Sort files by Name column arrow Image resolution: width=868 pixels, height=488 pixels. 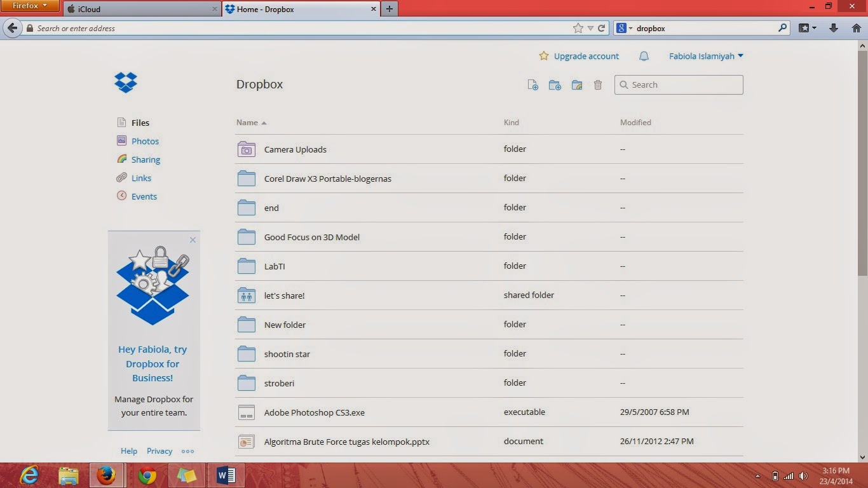(264, 123)
